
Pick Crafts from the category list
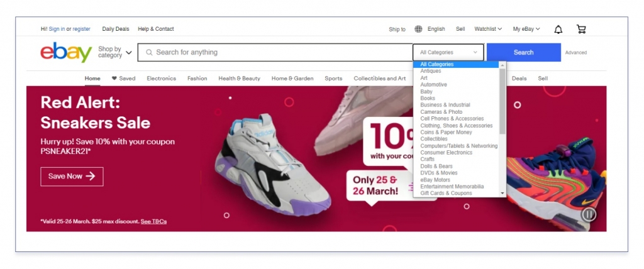pos(427,159)
